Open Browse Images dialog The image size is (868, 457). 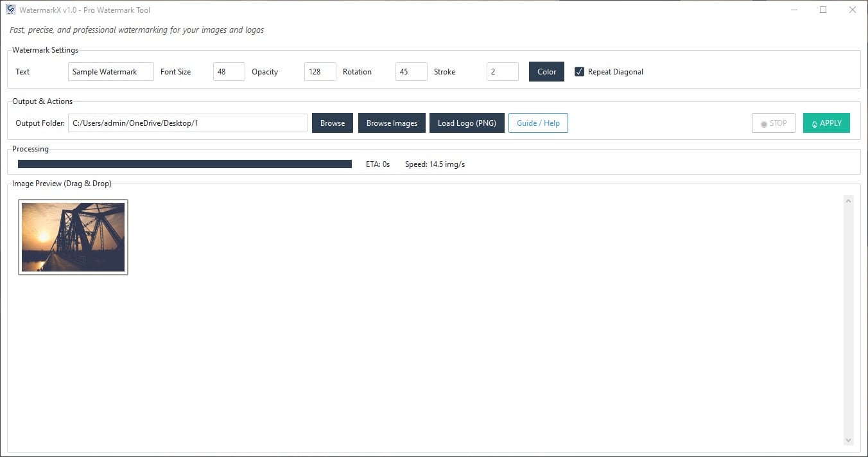click(x=392, y=123)
